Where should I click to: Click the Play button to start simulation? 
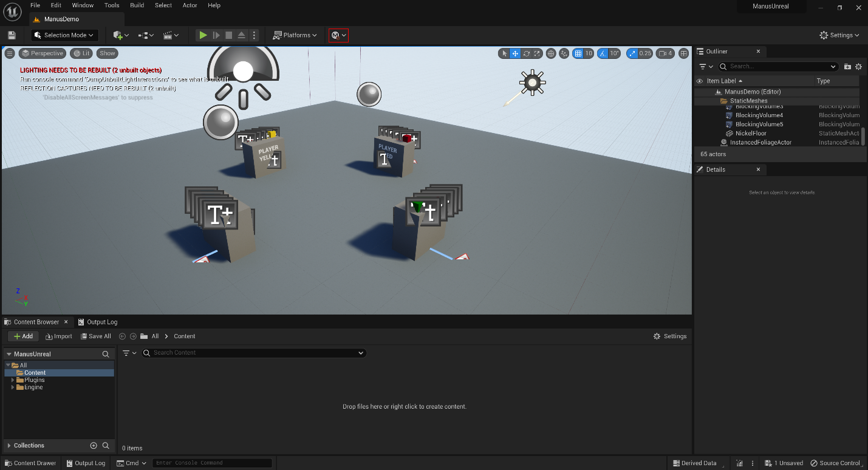(203, 35)
